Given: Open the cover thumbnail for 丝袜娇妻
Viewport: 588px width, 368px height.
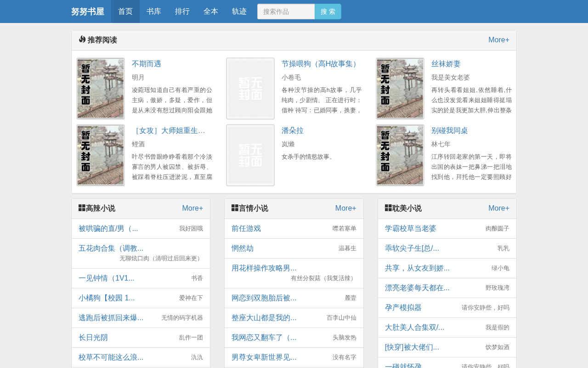Looking at the screenshot, I should [400, 88].
